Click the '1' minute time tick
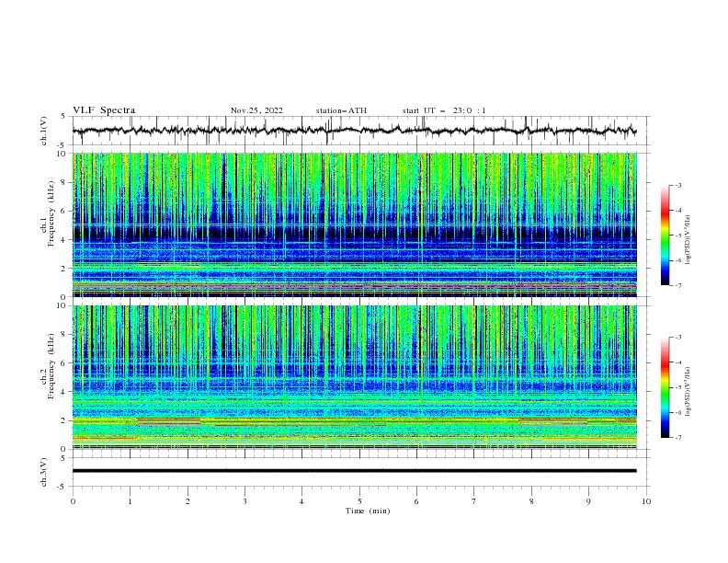This screenshot has width=728, height=563. (130, 501)
